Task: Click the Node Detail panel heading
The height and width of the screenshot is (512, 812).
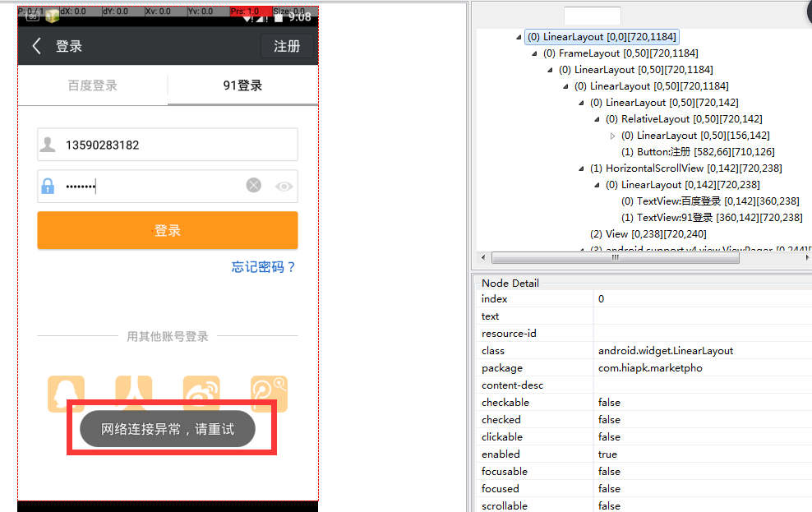Action: coord(510,284)
